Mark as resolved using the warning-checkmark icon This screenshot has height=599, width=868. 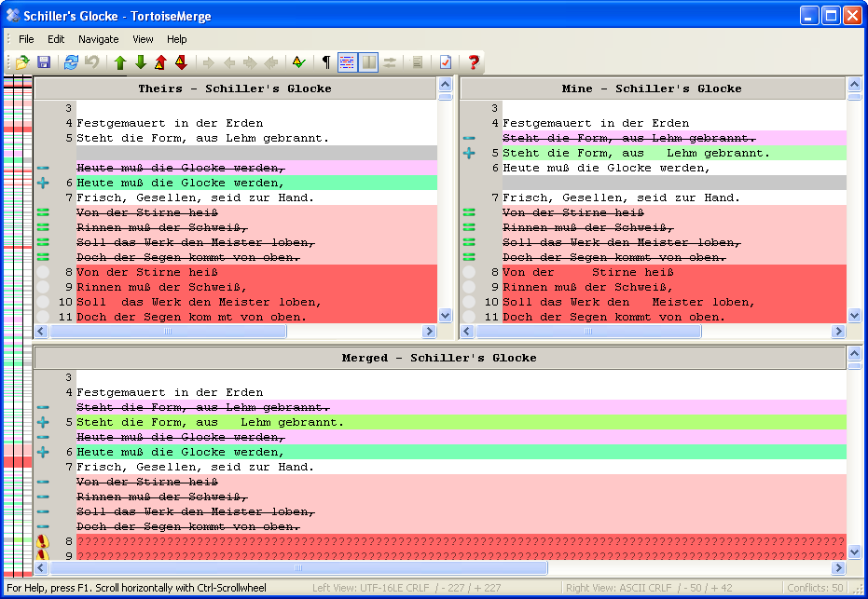[299, 62]
